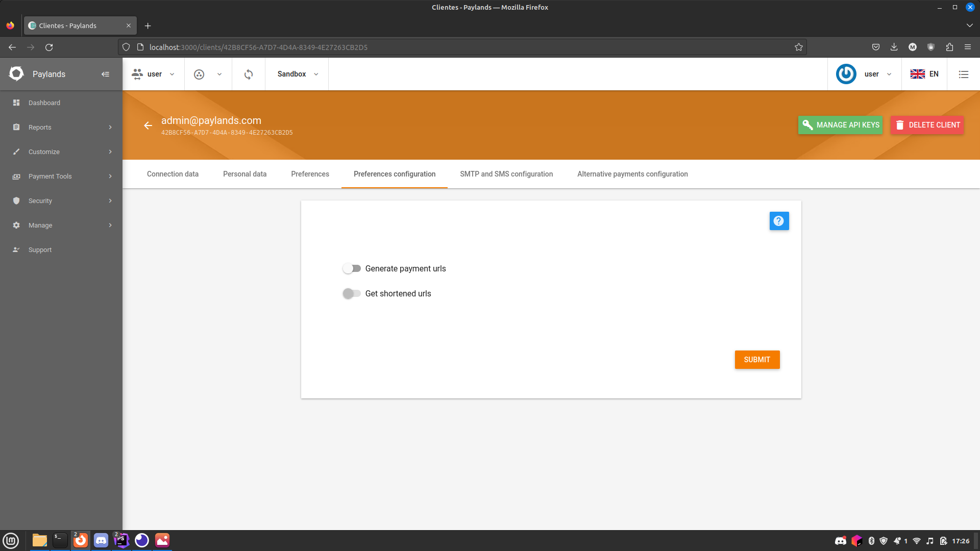Open the list menu icon at top right

[x=964, y=74]
